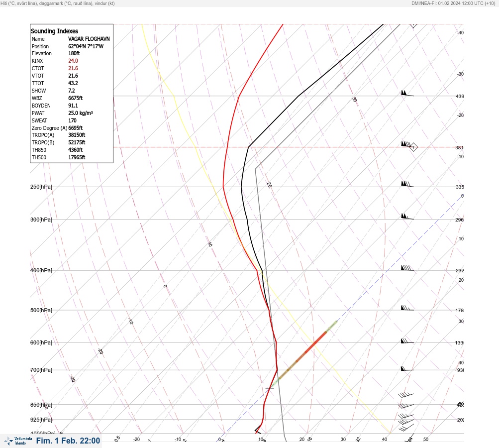The image size is (499, 448).
Task: Click the PWAT value 25.0 kg/m²
Action: click(81, 113)
